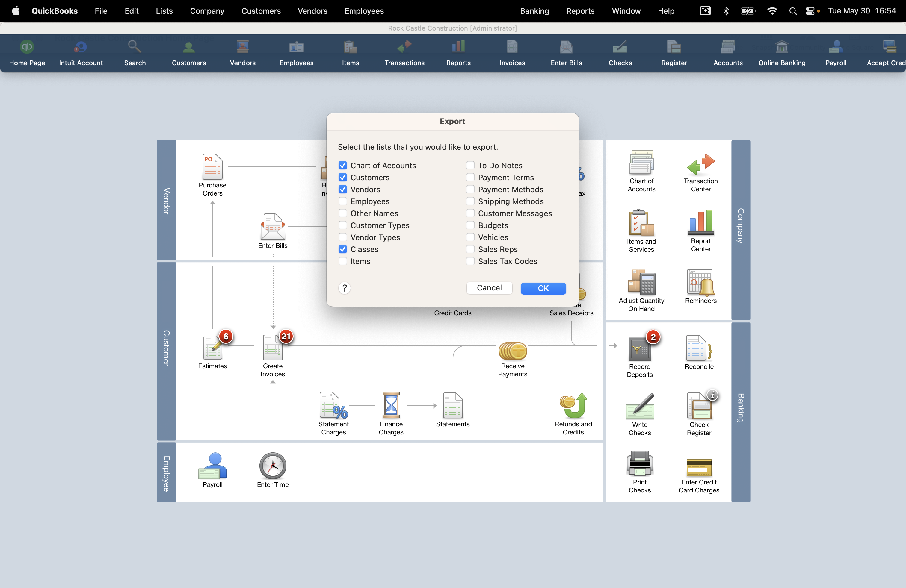
Task: Open Home Page from the toolbar
Action: tap(27, 53)
